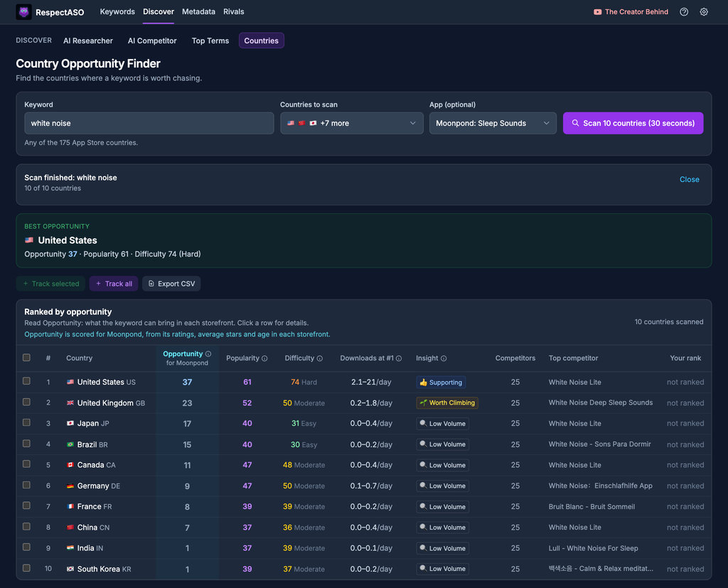
Task: Click the 2.1–21/day downloads value
Action: point(371,383)
